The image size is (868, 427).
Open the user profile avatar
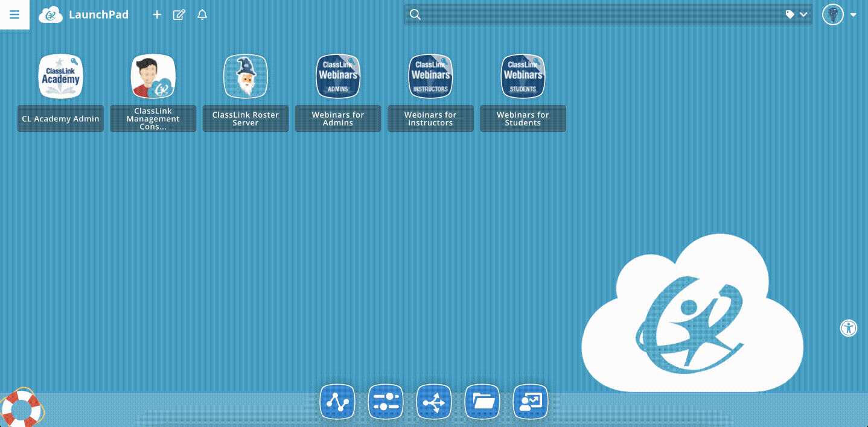point(833,14)
